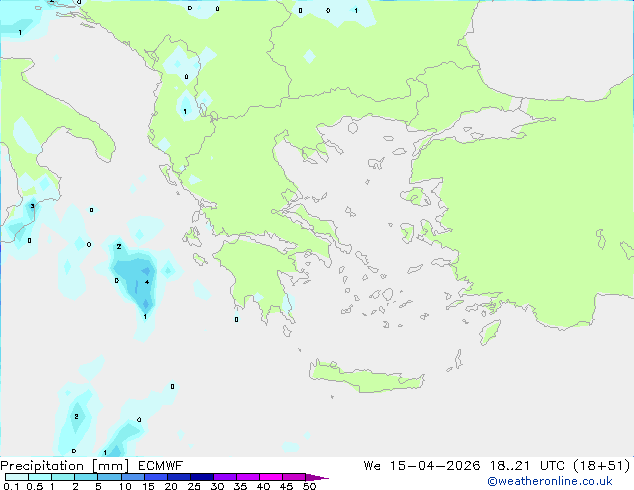Click the map rainfall value "3"
This screenshot has width=634, height=490.
32,206
